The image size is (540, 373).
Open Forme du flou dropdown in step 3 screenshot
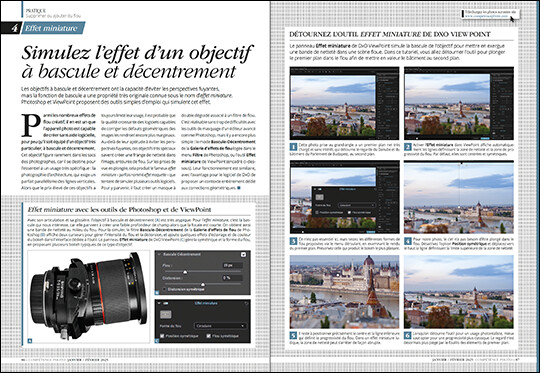(357, 205)
